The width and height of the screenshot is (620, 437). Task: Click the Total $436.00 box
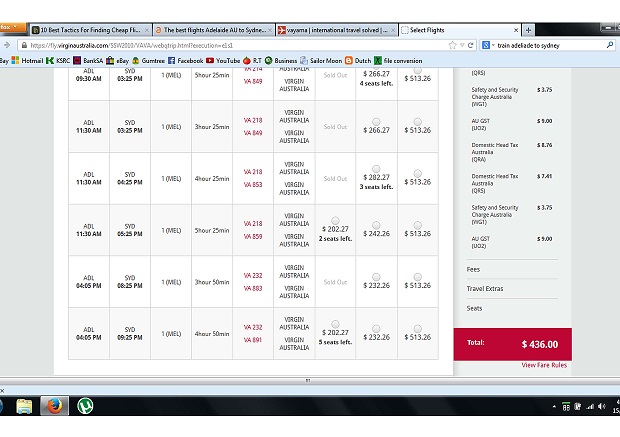click(x=513, y=344)
